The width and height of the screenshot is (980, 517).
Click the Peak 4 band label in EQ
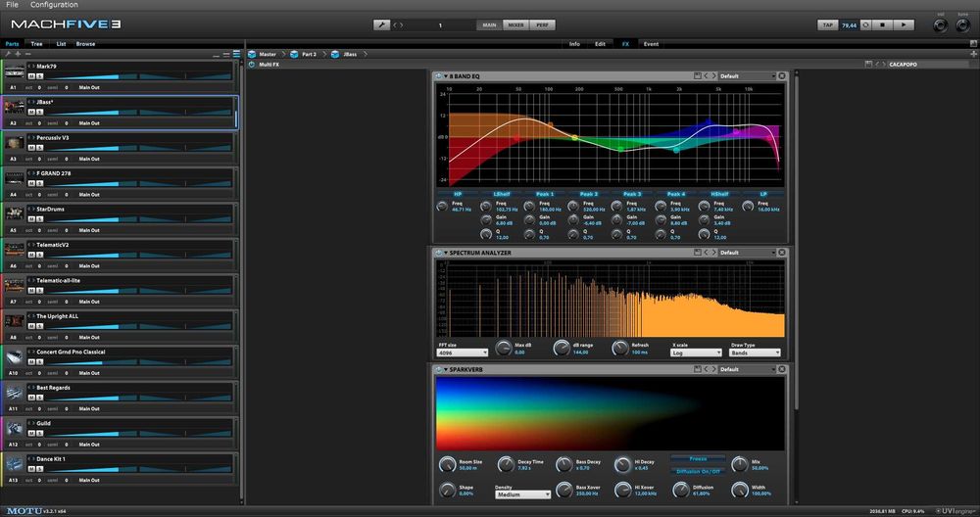coord(675,194)
